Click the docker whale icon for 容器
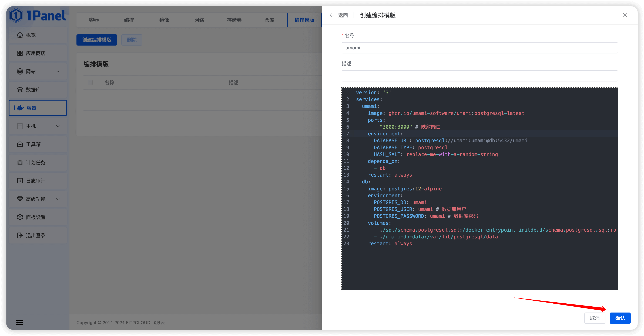 pyautogui.click(x=21, y=108)
